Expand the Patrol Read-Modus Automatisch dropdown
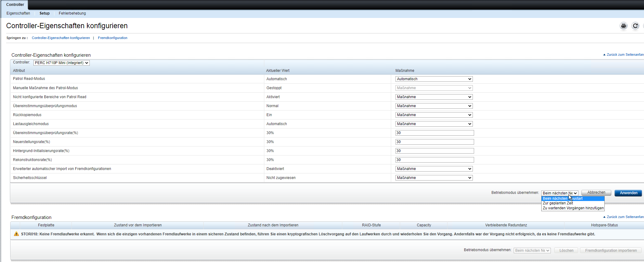 point(434,79)
